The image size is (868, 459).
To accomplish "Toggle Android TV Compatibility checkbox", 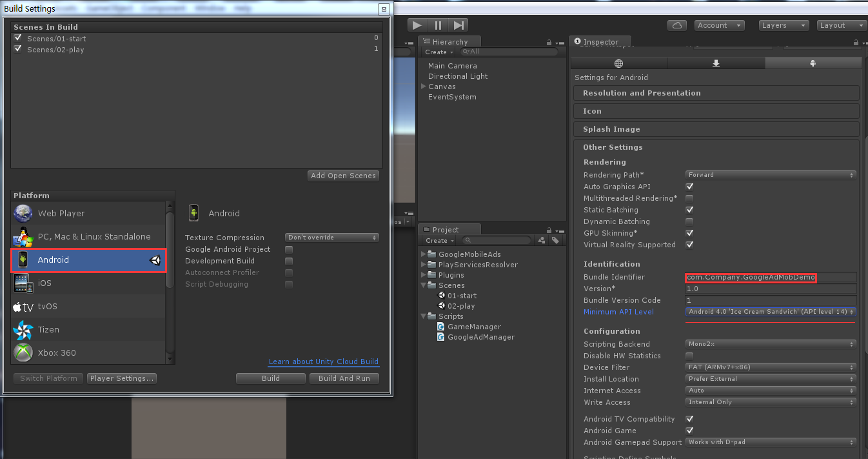I will pyautogui.click(x=689, y=419).
